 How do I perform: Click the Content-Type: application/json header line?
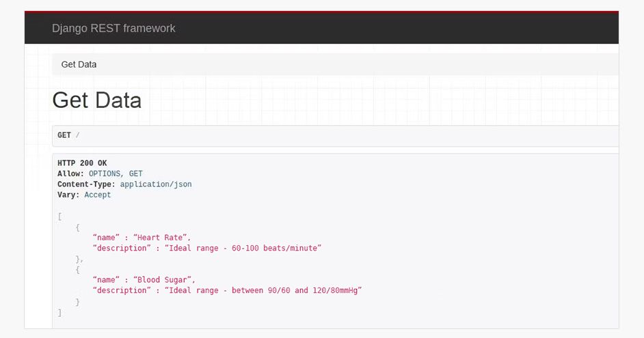click(x=124, y=184)
